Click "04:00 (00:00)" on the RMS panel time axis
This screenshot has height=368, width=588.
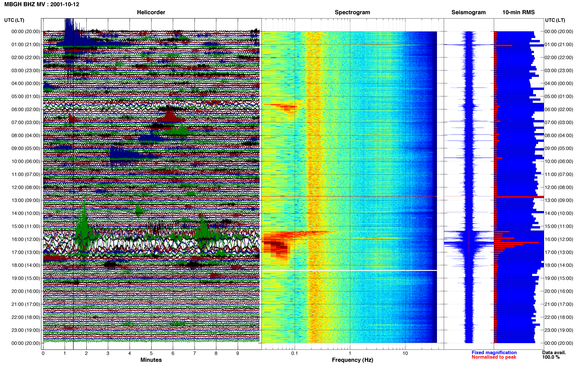pyautogui.click(x=559, y=83)
